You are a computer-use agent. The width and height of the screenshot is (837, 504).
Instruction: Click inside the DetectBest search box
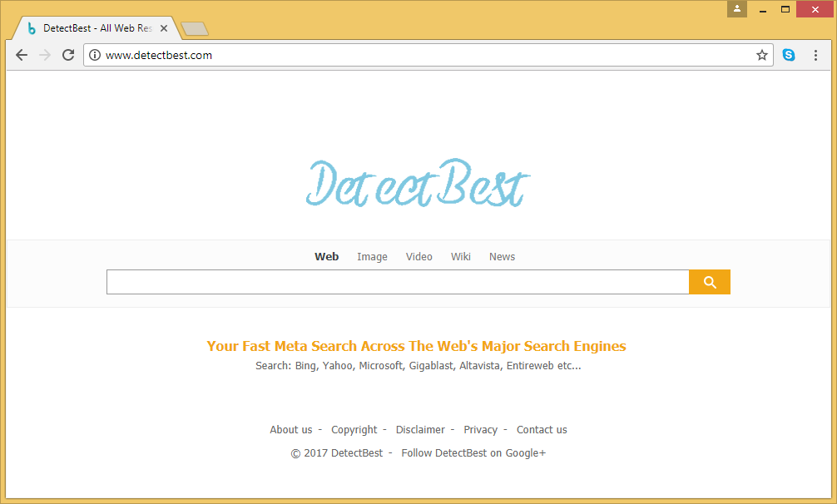tap(397, 282)
